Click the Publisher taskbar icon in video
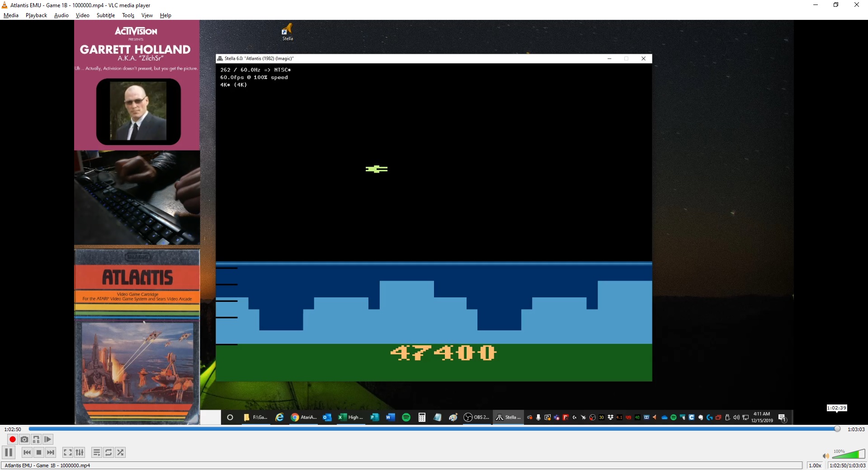The width and height of the screenshot is (868, 470). pos(374,417)
